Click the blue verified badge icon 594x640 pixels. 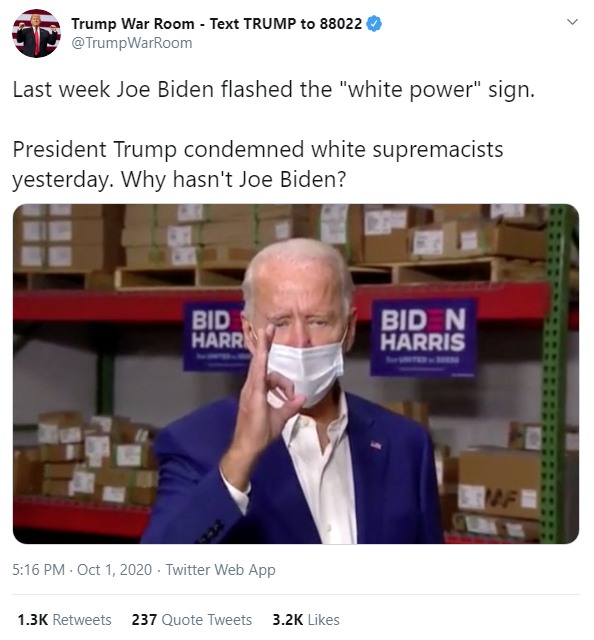[x=374, y=24]
